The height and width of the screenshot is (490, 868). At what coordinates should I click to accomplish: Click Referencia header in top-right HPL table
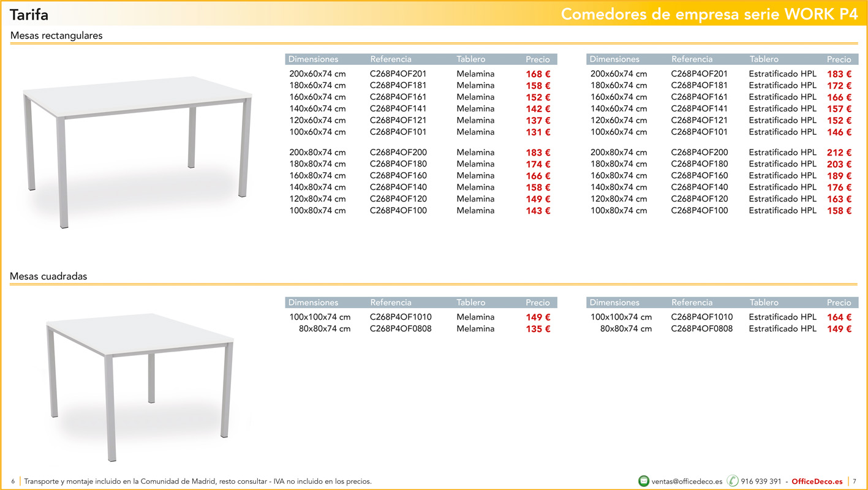tap(692, 59)
